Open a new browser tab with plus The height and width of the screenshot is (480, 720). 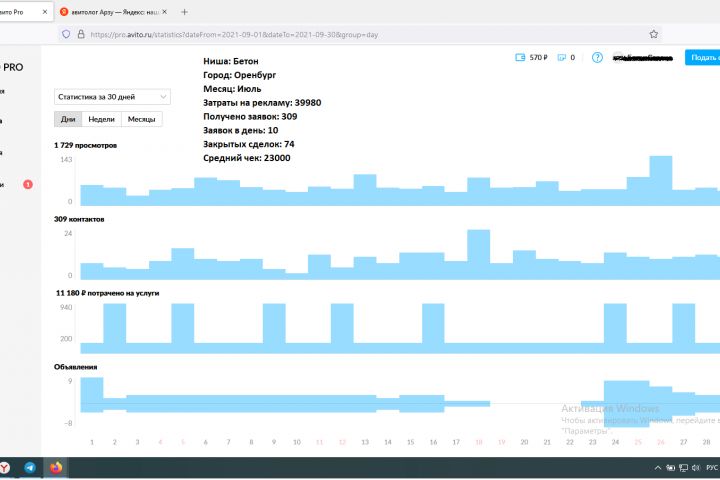click(x=184, y=12)
